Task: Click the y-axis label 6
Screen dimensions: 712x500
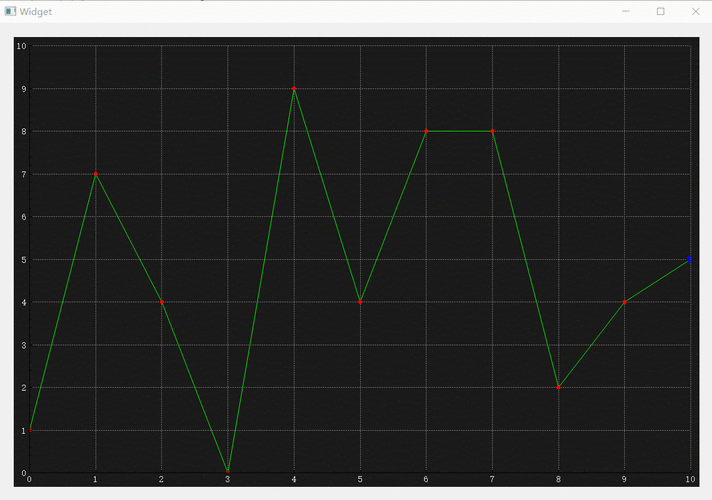Action: pos(23,217)
